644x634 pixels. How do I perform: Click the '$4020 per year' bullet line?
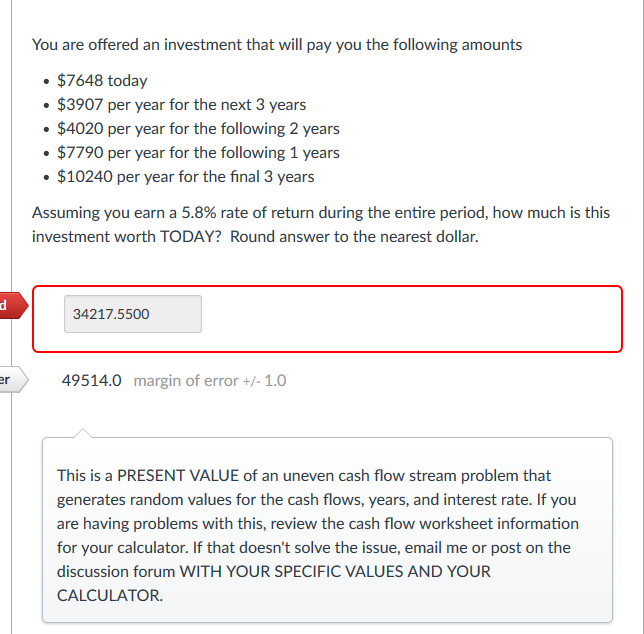click(x=198, y=129)
